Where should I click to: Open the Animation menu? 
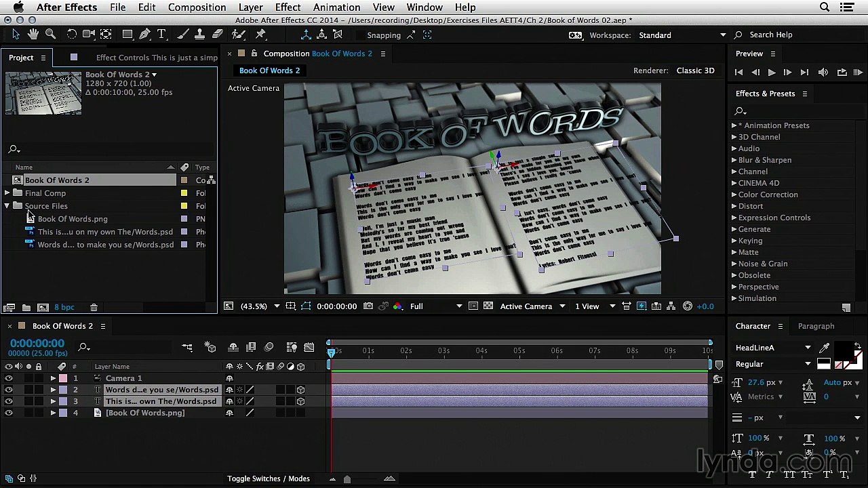tap(336, 7)
